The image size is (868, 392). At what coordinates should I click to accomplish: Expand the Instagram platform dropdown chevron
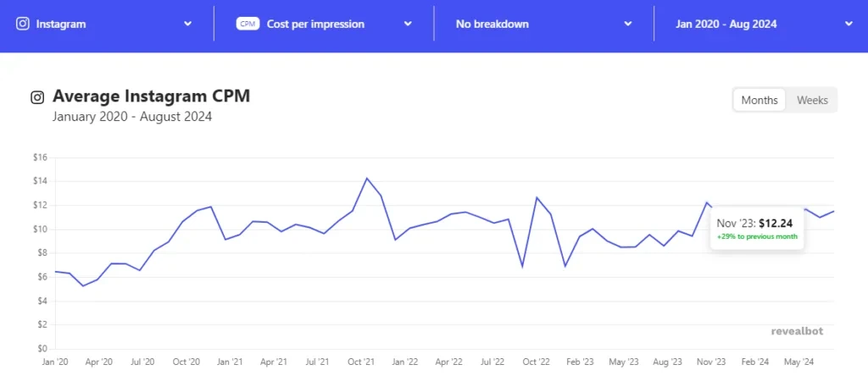(187, 24)
